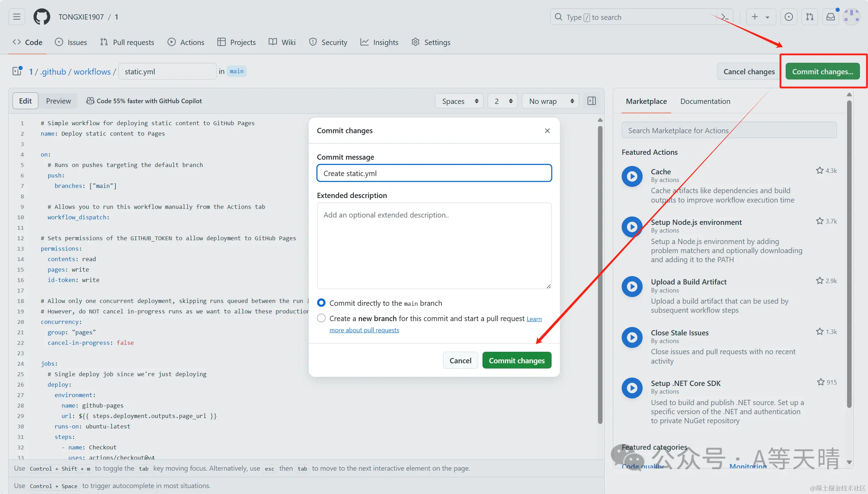Open the command palette icon in search
Viewport: 868px width, 494px height.
click(x=724, y=17)
